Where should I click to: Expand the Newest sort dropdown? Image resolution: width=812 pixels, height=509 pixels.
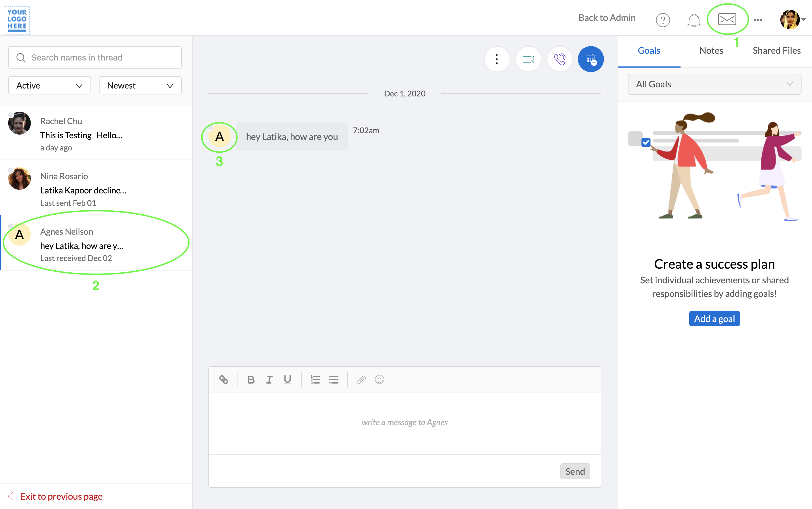tap(140, 85)
